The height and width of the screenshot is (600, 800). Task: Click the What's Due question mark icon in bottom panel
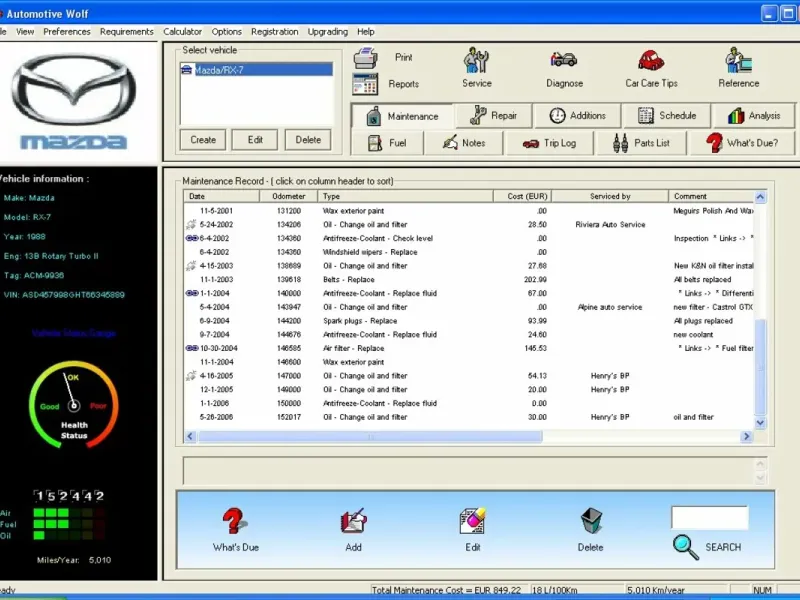[x=235, y=521]
